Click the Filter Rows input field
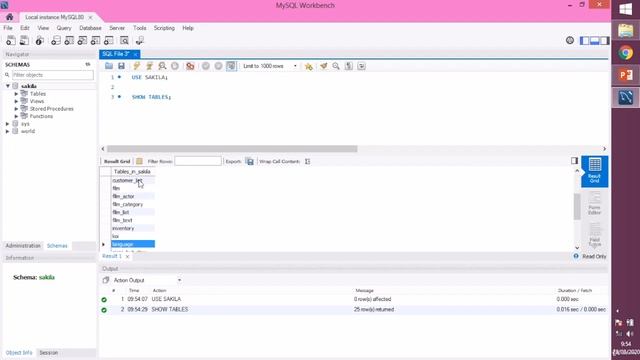Viewport: 640px width, 360px height. pos(198,161)
